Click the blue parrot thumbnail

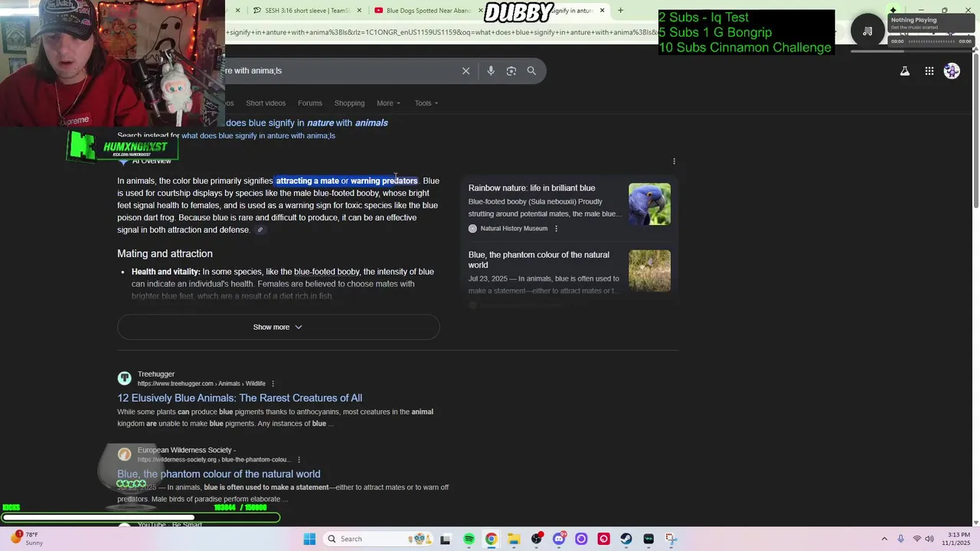click(x=649, y=204)
